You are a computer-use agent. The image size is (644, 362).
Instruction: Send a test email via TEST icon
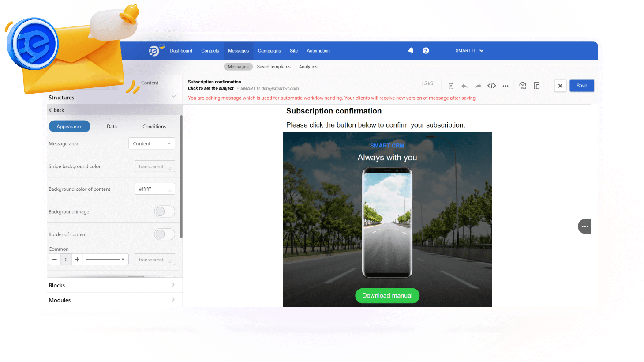(x=523, y=86)
